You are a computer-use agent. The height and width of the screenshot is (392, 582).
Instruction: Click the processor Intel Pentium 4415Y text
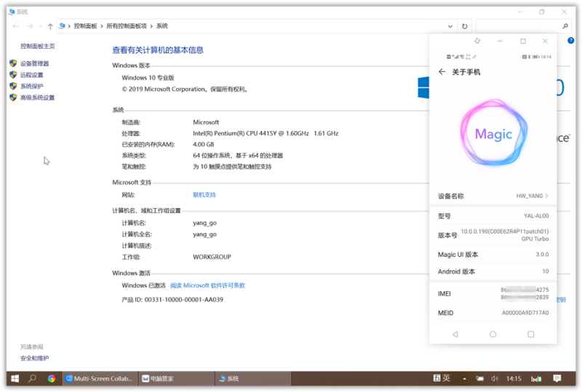(x=266, y=133)
